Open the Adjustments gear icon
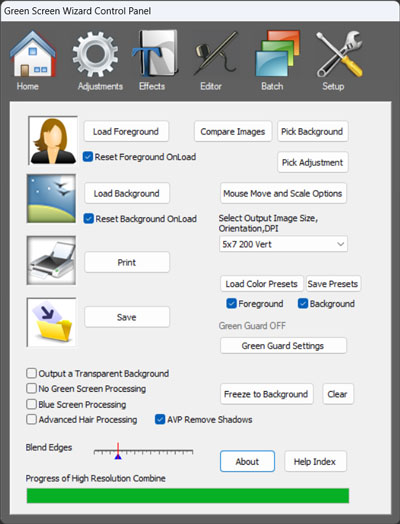Viewport: 400px width, 524px height. pos(95,54)
